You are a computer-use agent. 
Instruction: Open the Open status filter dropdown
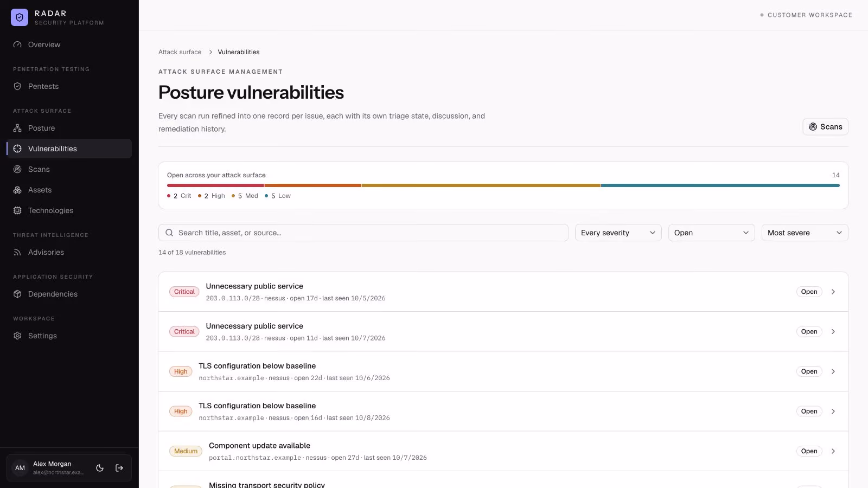(x=712, y=233)
